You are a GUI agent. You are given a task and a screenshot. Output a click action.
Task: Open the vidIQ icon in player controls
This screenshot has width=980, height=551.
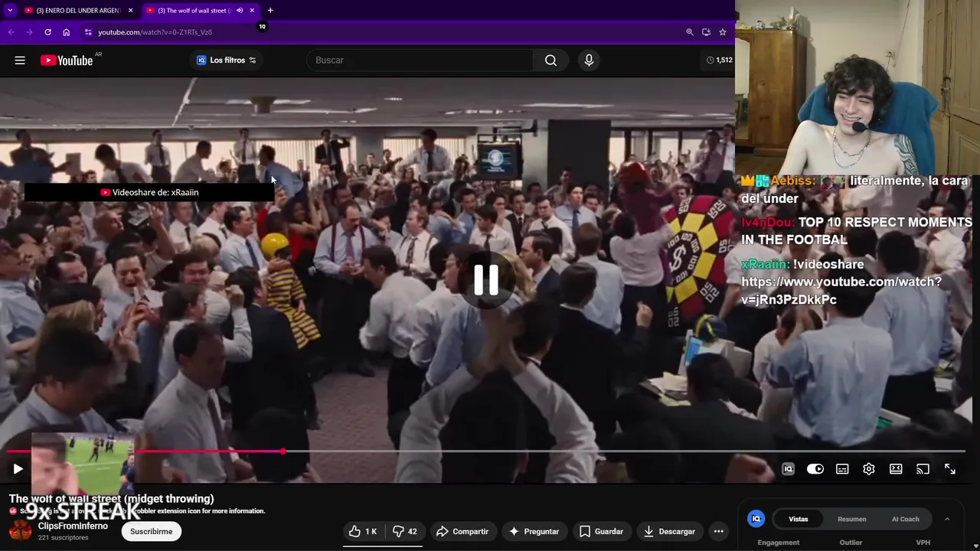tap(788, 469)
